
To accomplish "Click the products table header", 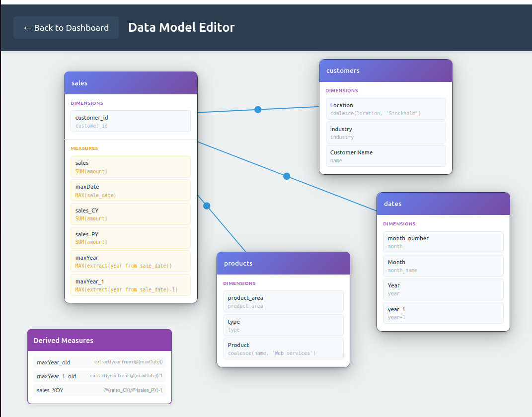I will click(x=283, y=263).
